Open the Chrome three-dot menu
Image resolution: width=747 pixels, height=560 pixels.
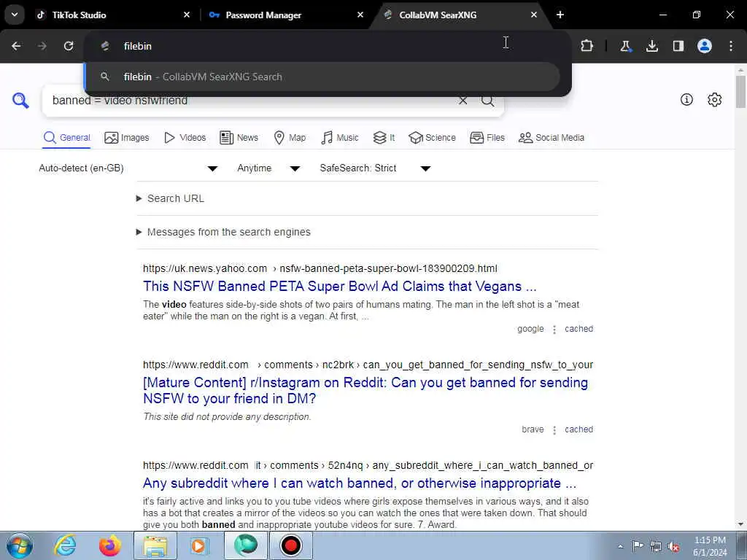(731, 46)
